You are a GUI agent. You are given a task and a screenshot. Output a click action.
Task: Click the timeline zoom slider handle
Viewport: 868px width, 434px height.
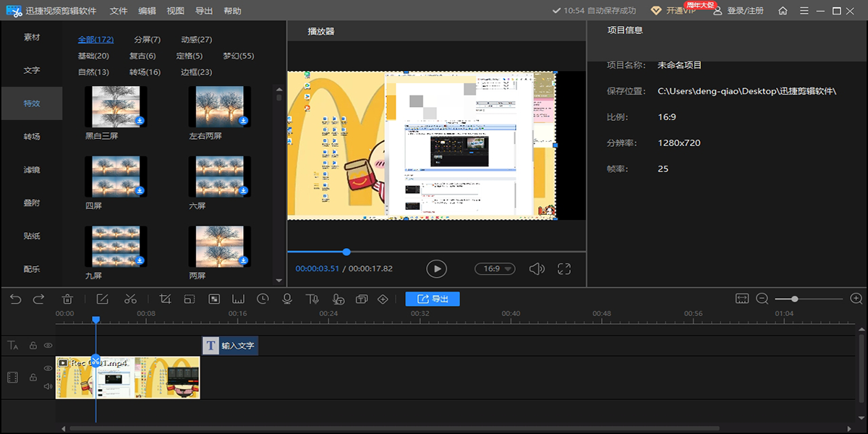(794, 299)
